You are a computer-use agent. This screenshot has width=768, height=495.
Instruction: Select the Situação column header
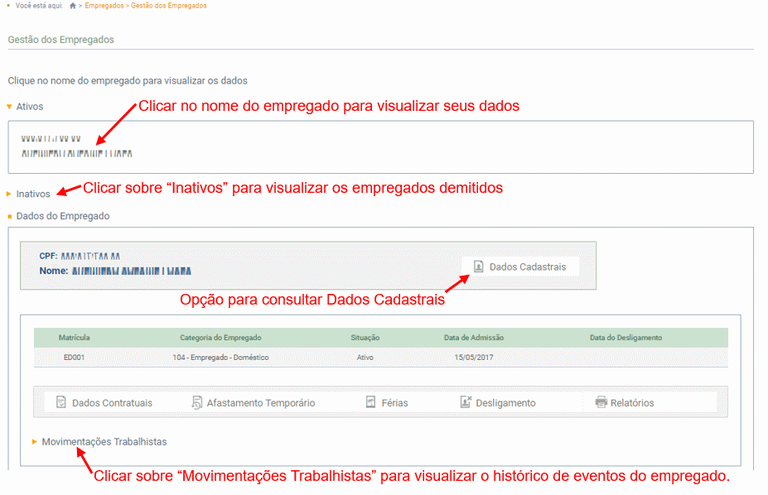point(365,337)
